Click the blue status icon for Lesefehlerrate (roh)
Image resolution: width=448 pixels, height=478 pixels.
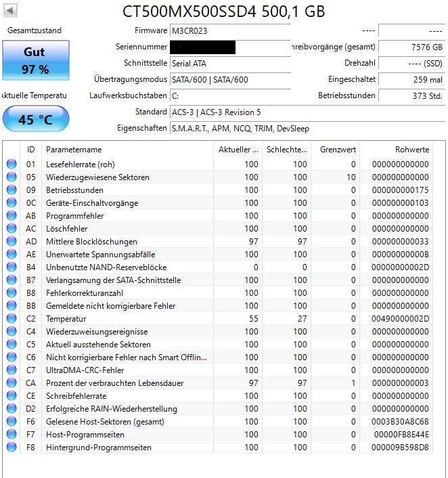coord(12,164)
